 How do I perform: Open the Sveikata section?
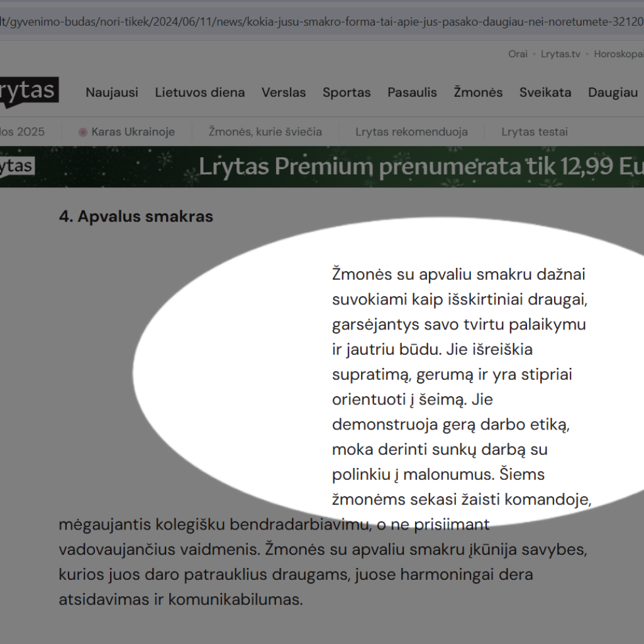pyautogui.click(x=545, y=92)
